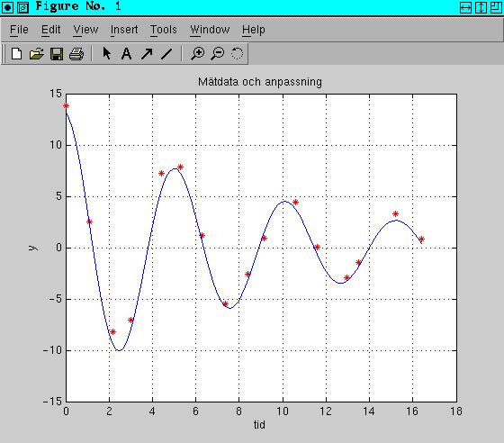Image resolution: width=504 pixels, height=443 pixels.
Task: Open the Tools menu
Action: (164, 30)
